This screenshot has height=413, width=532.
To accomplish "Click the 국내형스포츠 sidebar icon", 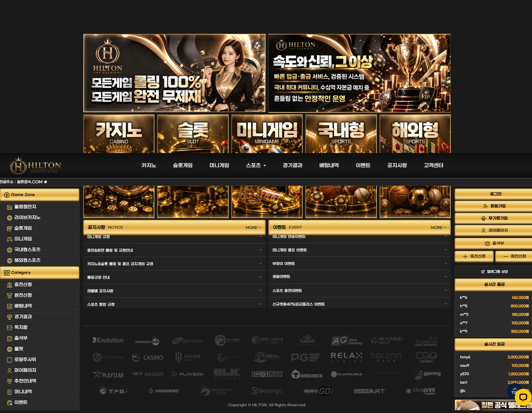I will (x=10, y=250).
